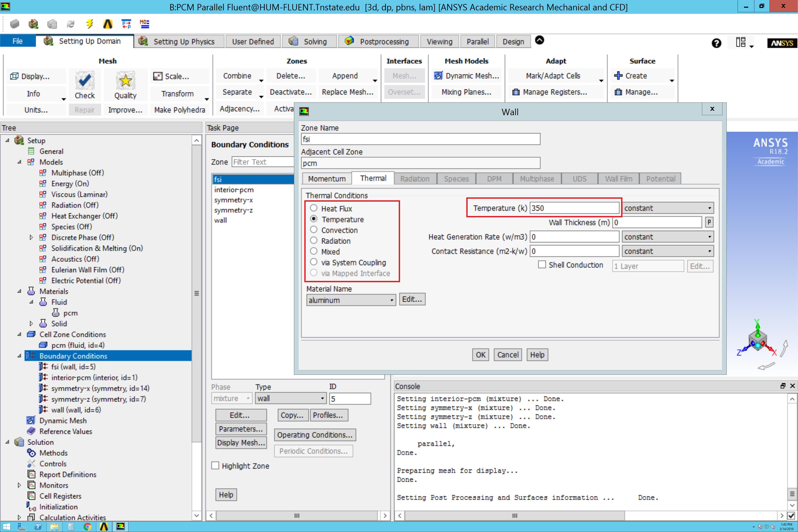Click the Check mesh icon
Image resolution: width=798 pixels, height=532 pixels.
[x=85, y=80]
